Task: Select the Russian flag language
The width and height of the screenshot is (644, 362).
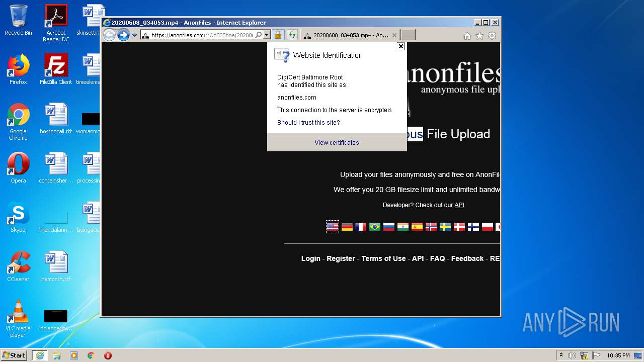Action: pos(389,227)
